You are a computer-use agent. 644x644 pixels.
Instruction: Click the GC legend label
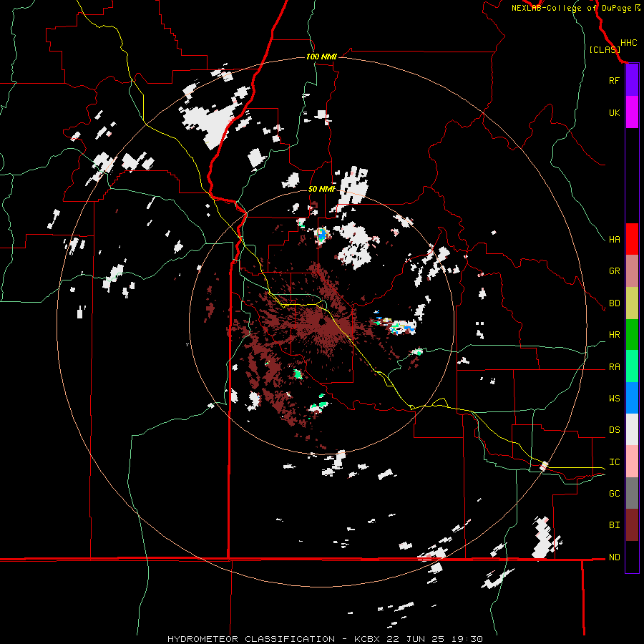click(614, 494)
